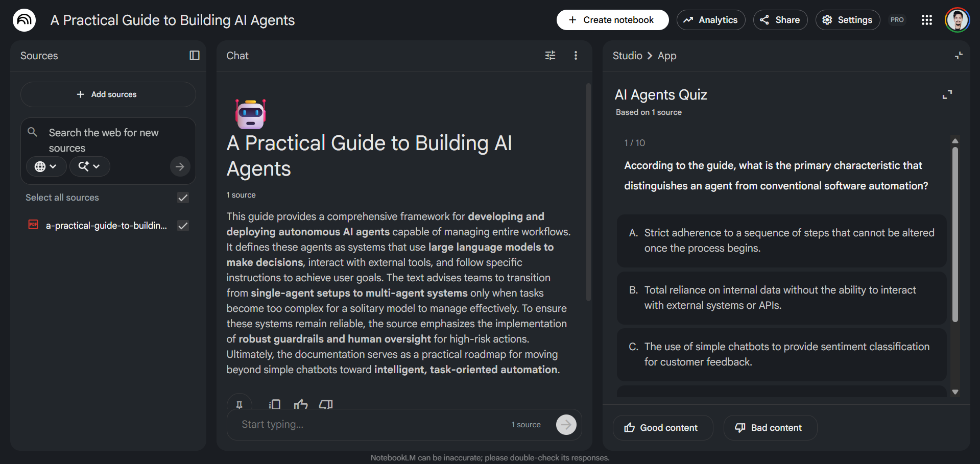980x464 pixels.
Task: Open the chat configuration sliders icon
Action: 550,55
